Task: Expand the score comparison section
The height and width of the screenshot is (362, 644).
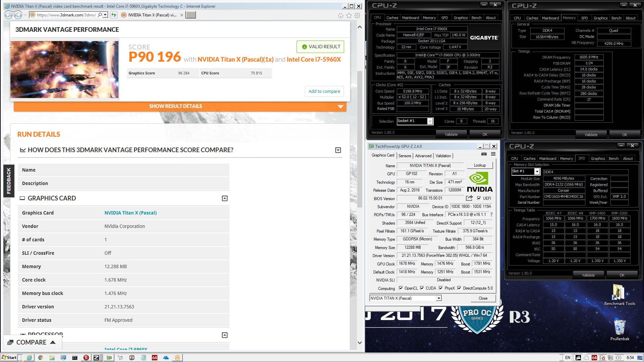Action: pos(338,150)
